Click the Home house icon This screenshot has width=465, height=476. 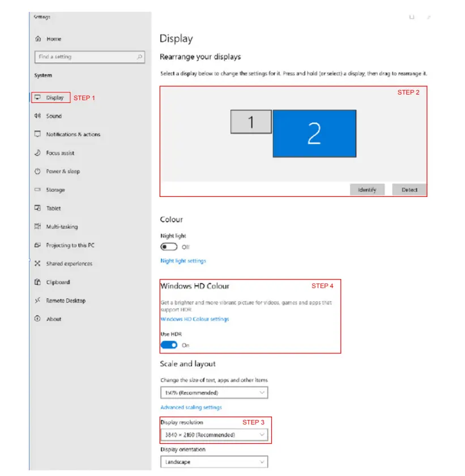[38, 38]
